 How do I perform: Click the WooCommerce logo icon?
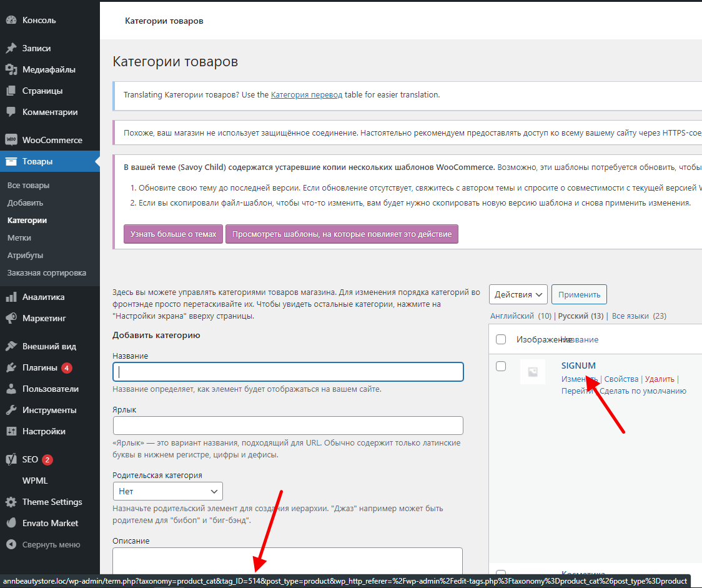[11, 140]
